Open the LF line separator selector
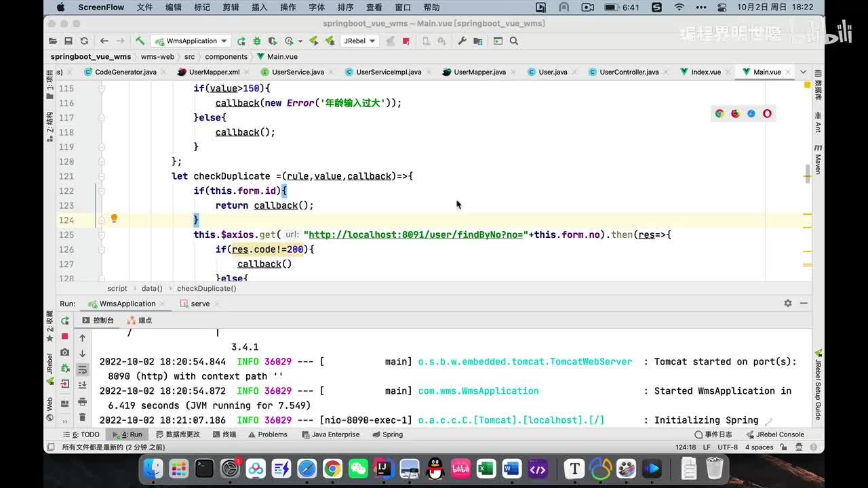 tap(707, 447)
